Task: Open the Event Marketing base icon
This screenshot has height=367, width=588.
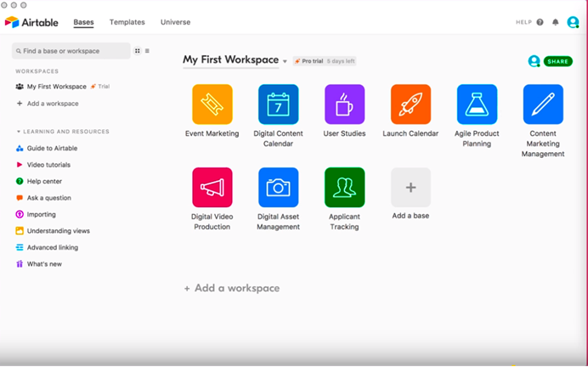Action: pyautogui.click(x=212, y=104)
